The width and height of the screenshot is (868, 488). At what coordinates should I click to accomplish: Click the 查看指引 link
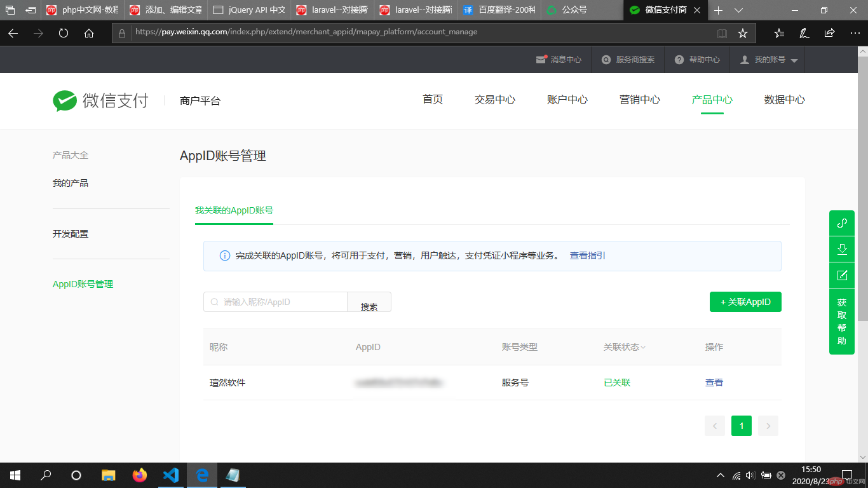pyautogui.click(x=587, y=255)
